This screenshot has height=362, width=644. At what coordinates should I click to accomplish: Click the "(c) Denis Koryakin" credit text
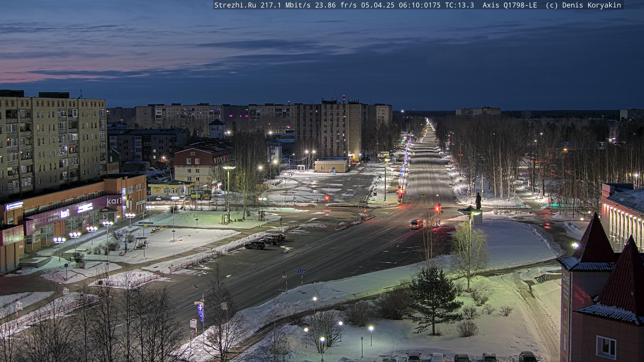[583, 5]
